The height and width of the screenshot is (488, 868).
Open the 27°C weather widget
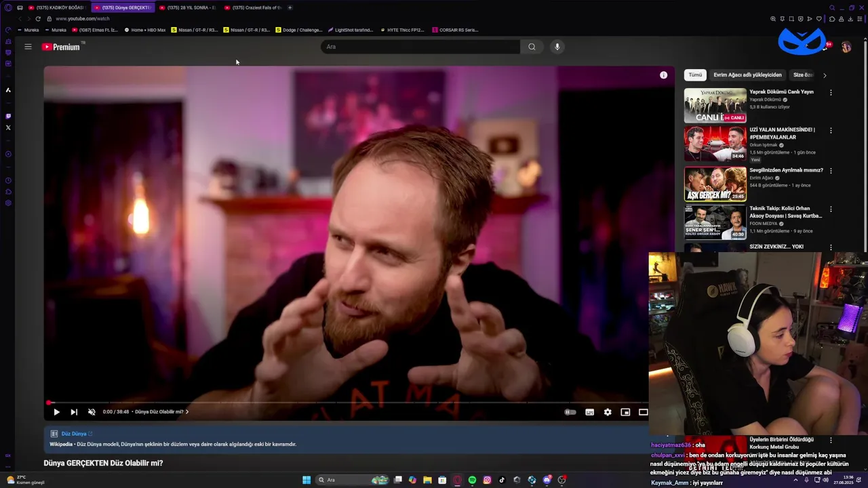pos(26,480)
